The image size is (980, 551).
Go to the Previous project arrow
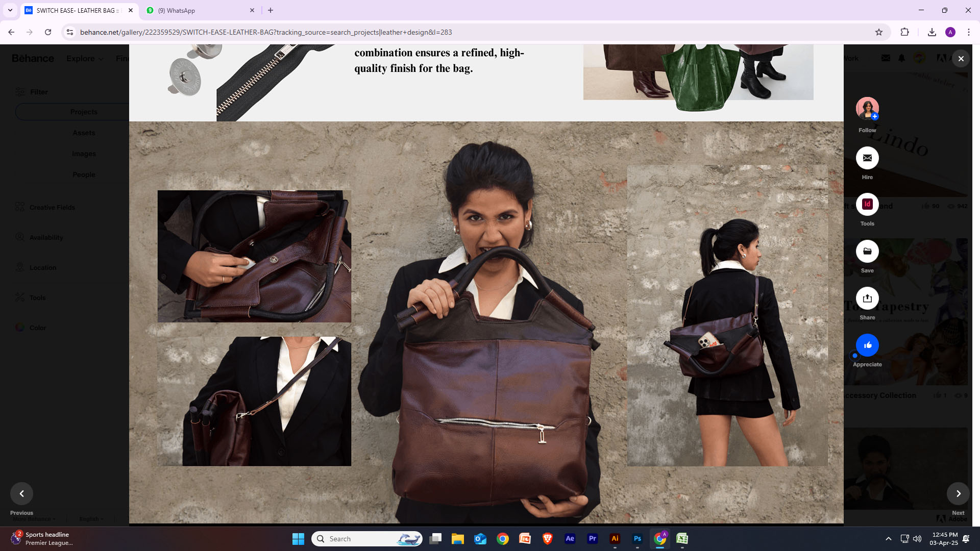(21, 493)
